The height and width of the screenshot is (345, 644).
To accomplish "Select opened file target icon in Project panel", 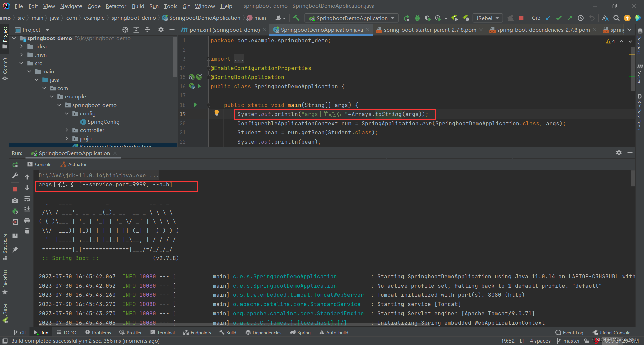I will 125,30.
